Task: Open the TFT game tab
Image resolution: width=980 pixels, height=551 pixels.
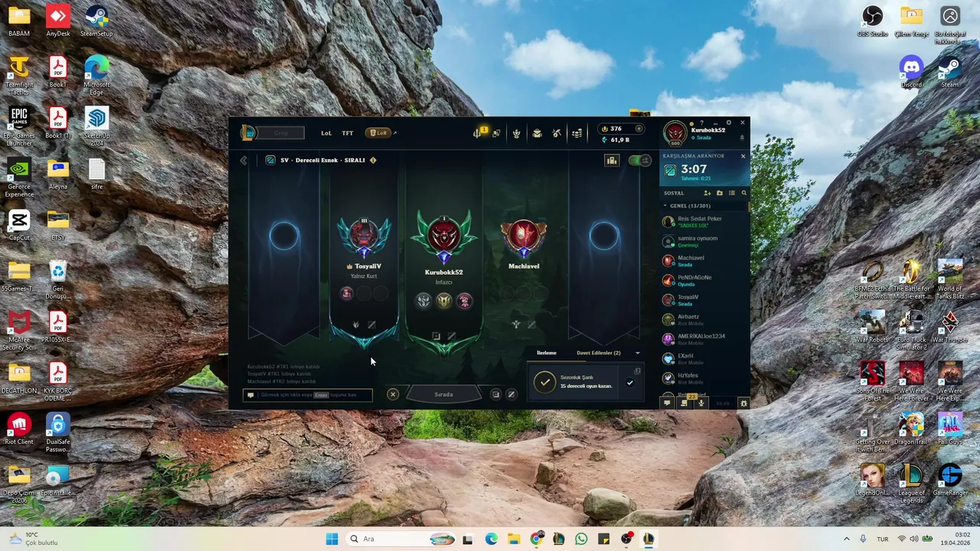Action: point(348,133)
